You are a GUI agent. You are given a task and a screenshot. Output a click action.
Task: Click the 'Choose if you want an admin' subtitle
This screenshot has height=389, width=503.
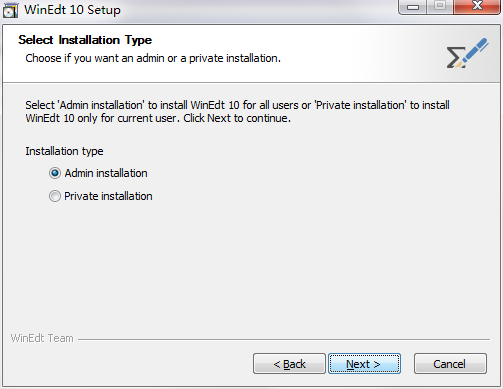click(153, 58)
